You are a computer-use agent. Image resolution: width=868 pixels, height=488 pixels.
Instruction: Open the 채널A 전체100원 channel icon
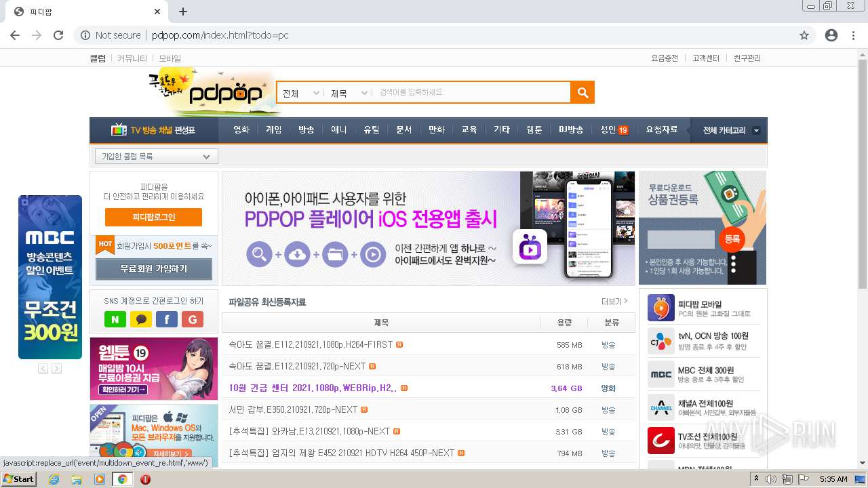660,407
